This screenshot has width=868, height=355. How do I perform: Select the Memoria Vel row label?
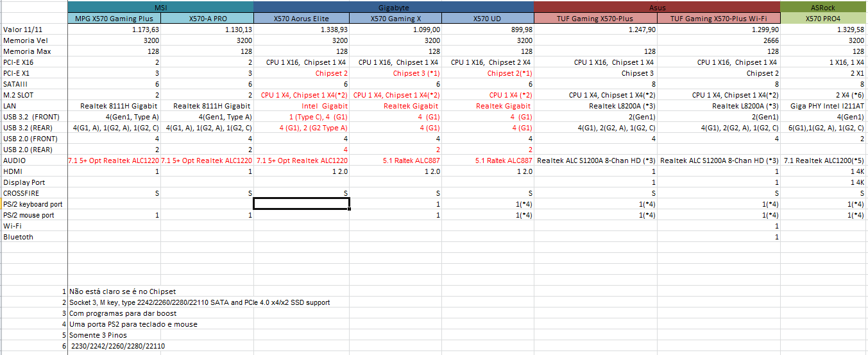34,40
